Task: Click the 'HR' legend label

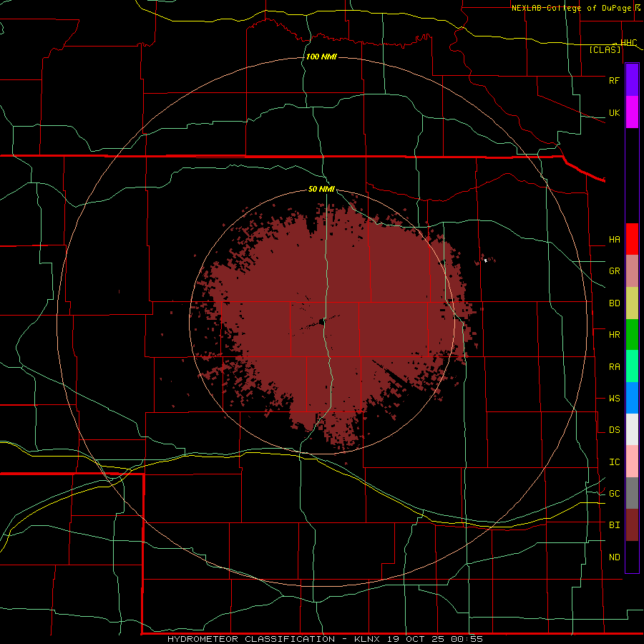Action: [x=614, y=335]
